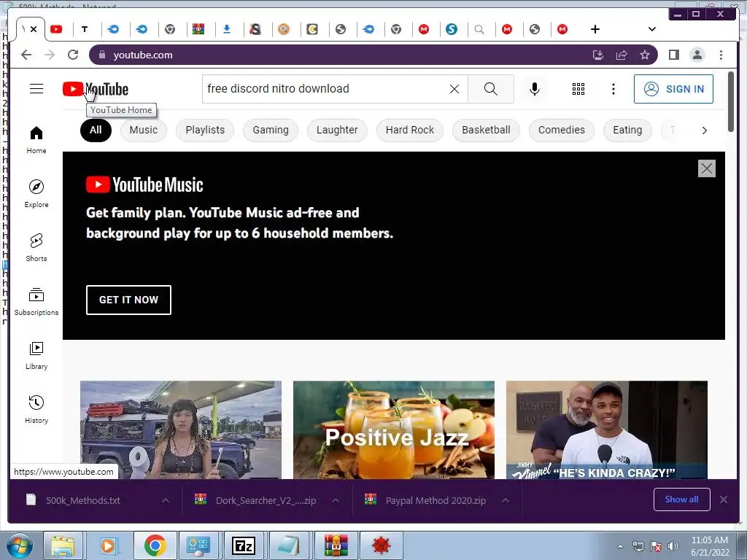Select the Eating filter chip
This screenshot has height=560, width=747.
tap(627, 130)
